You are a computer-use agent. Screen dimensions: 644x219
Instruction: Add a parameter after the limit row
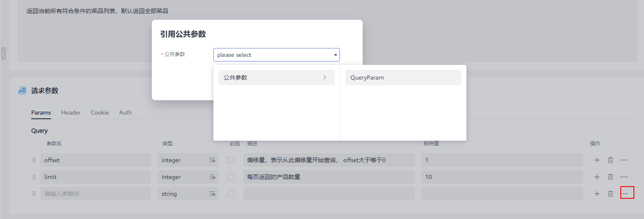(597, 177)
